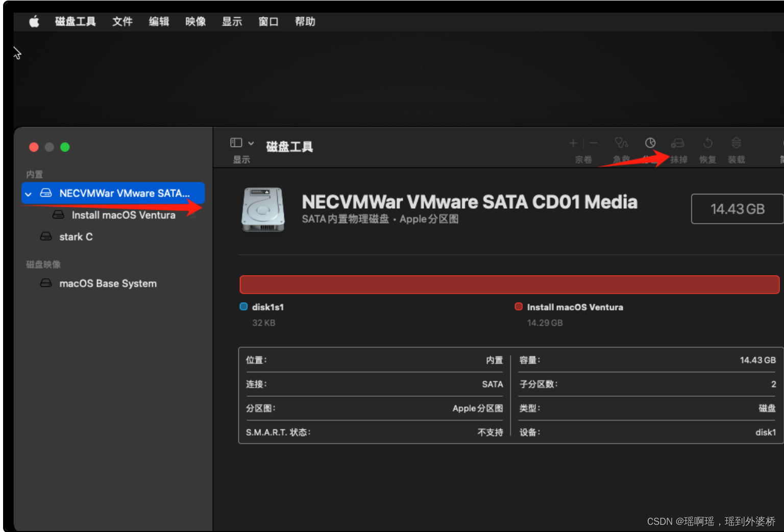This screenshot has height=532, width=784.
Task: Open the 显示 menu in menu bar
Action: tap(232, 21)
